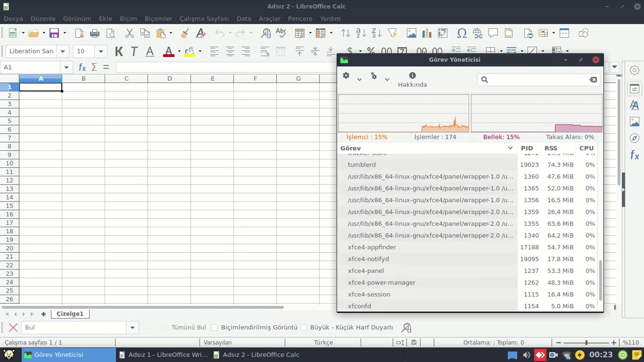
Task: Enable Biçimlendirilmiş Görüntü checkbox
Action: click(214, 327)
